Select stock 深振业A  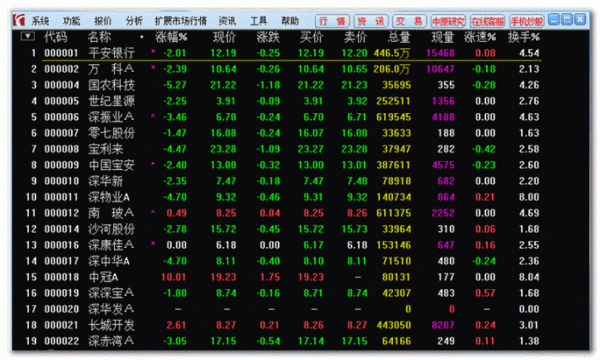tap(111, 117)
